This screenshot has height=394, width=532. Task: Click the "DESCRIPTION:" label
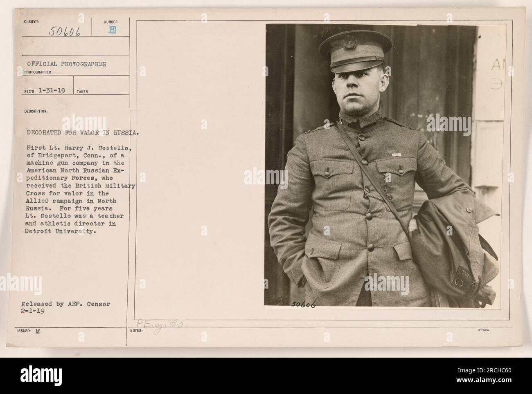tap(36, 111)
